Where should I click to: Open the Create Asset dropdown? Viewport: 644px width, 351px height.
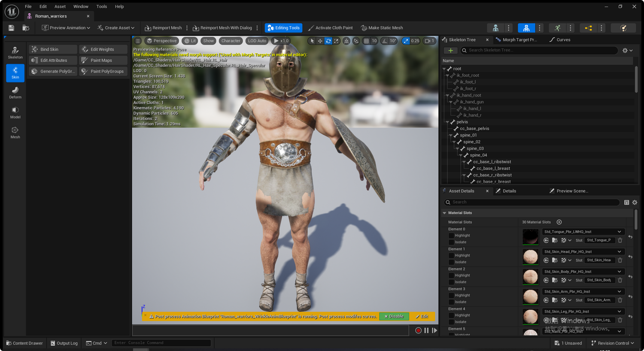tap(116, 28)
